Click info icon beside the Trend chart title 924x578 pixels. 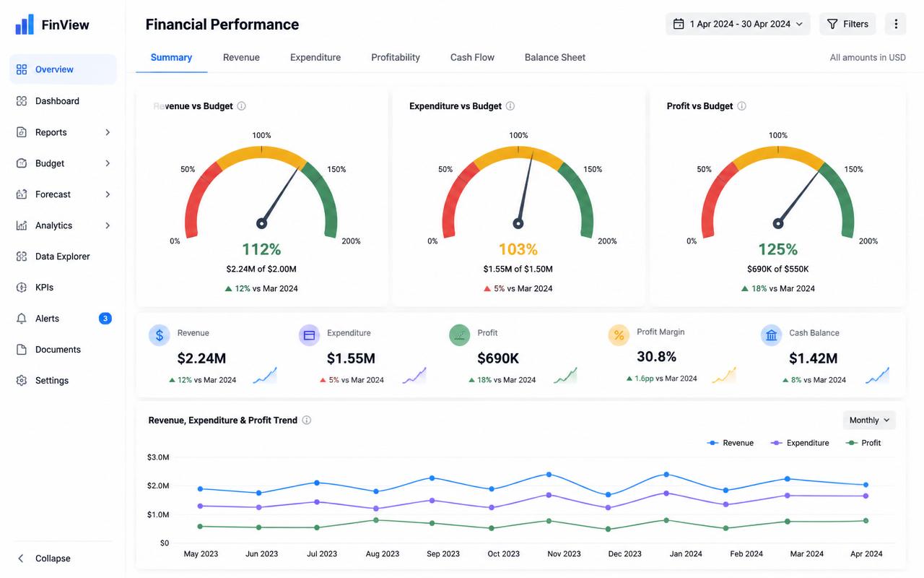[307, 420]
